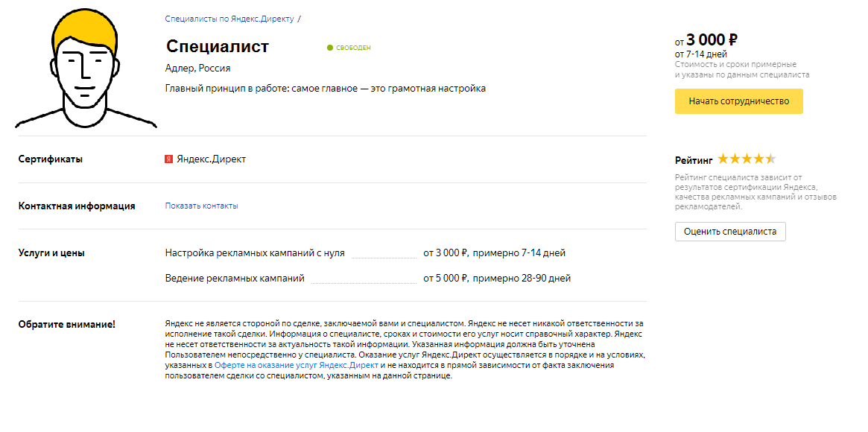Screen dimensions: 868x432
Task: Click the specialist avatar illustration
Action: tap(86, 69)
